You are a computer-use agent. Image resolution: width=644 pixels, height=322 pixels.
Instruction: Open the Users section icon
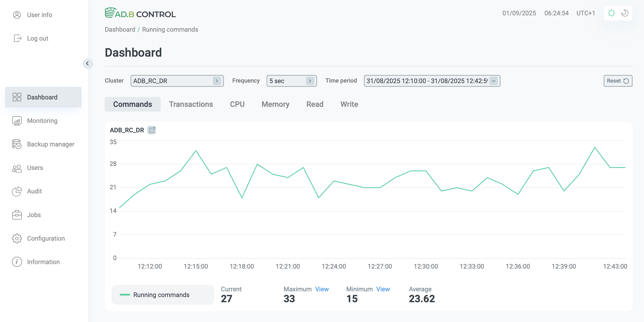click(17, 168)
